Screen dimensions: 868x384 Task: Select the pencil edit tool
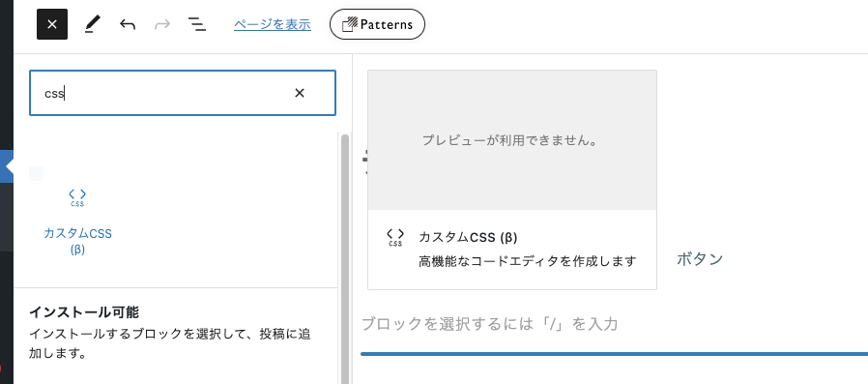coord(93,24)
